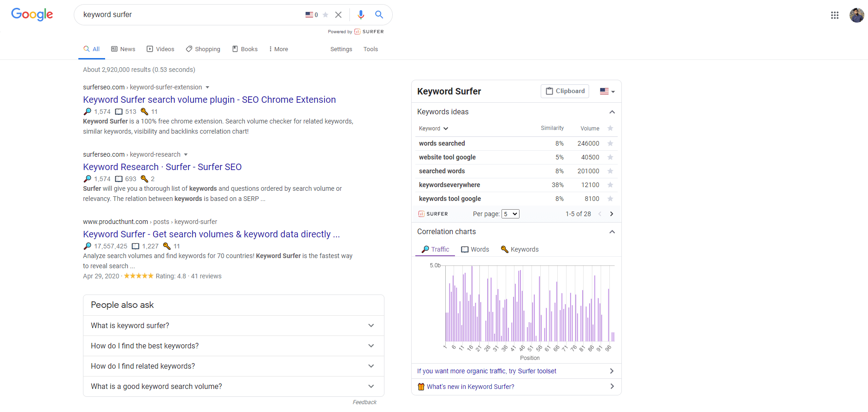
Task: Click Clipboard button in Keyword Surfer
Action: pyautogui.click(x=565, y=91)
